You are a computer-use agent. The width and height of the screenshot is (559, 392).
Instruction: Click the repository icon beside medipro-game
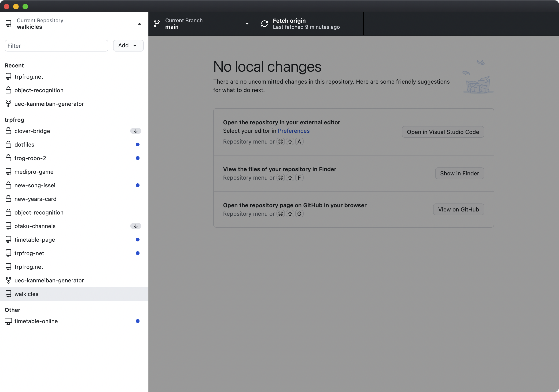8,172
